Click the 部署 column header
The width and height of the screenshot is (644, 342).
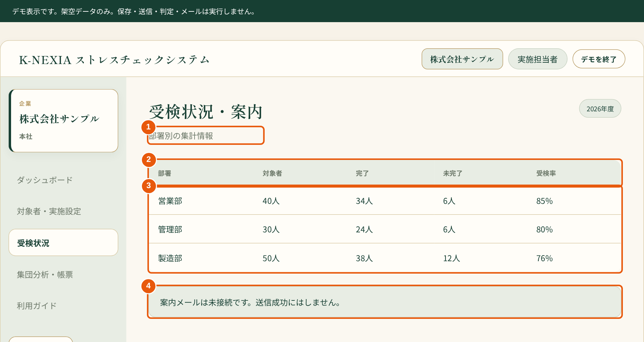pos(164,173)
